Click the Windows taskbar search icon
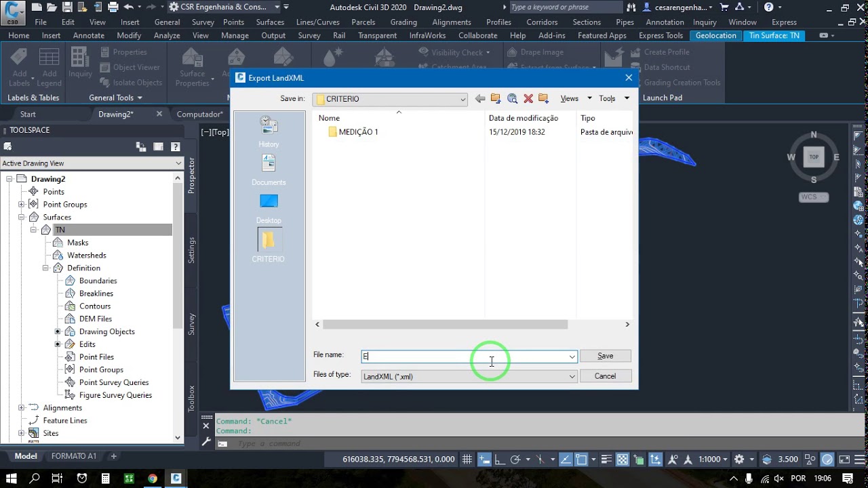 pos(35,478)
